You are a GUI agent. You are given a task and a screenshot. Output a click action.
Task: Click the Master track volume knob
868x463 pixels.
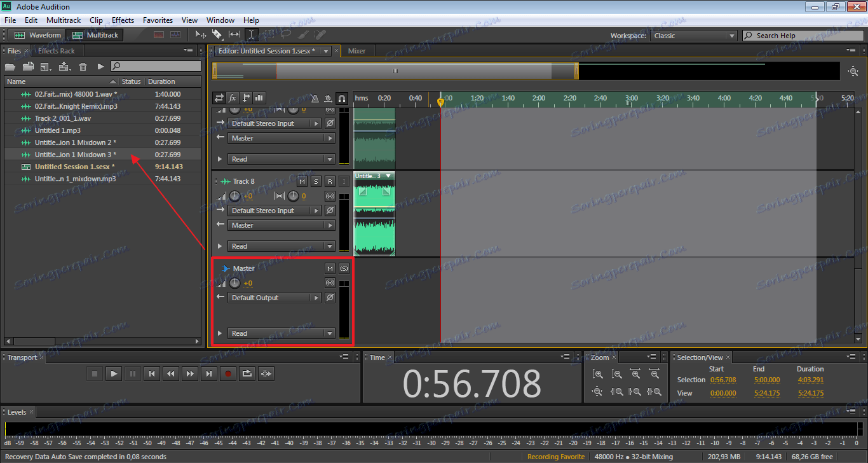[x=234, y=283]
